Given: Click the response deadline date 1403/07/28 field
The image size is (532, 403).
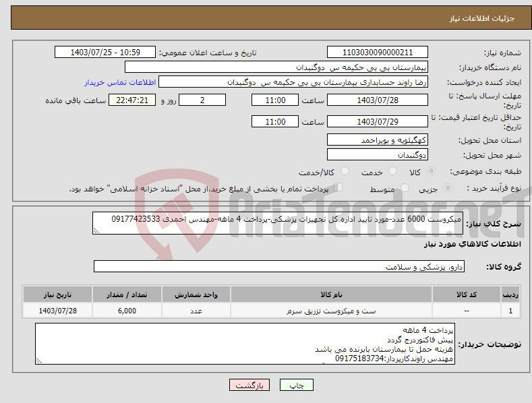Looking at the screenshot, I should click(x=378, y=100).
